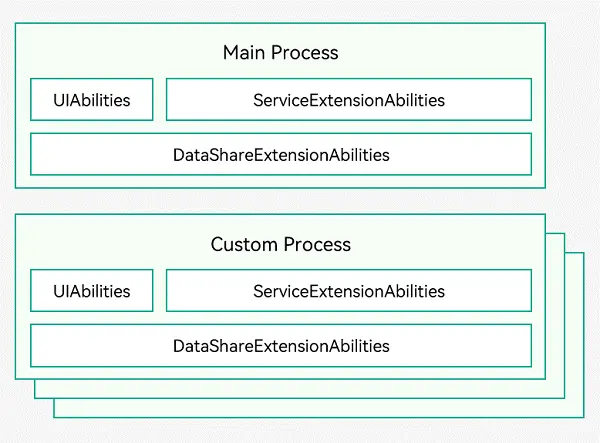Screen dimensions: 600x443
Task: Select DataShareExtensionAbilities box inside Main Process
Action: click(281, 154)
